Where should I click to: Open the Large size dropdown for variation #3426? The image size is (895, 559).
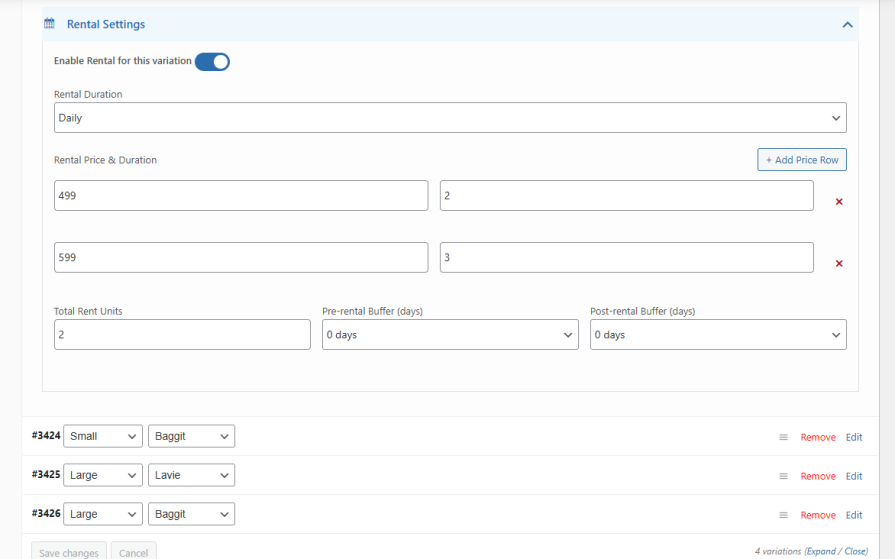point(103,514)
